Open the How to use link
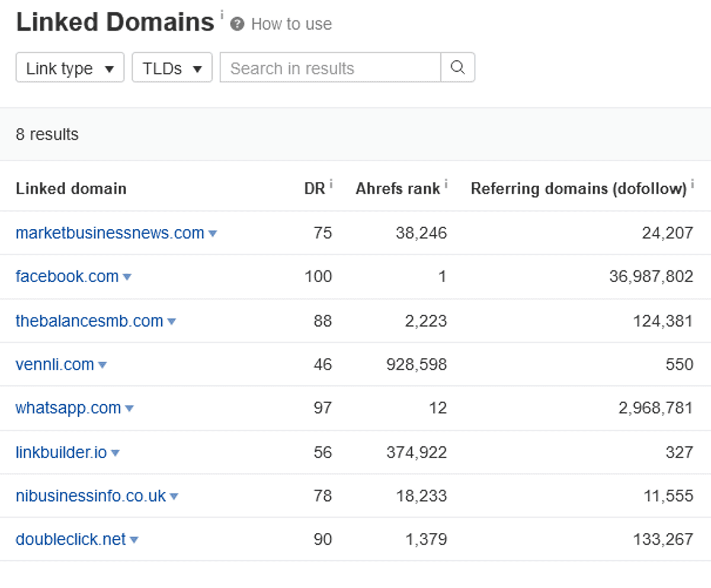711x588 pixels. (291, 24)
